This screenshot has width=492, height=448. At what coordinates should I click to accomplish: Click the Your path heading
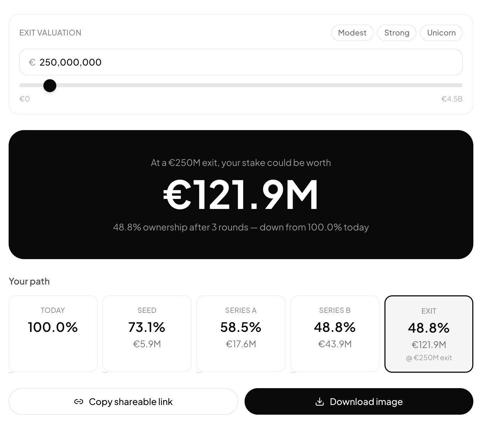coord(29,281)
